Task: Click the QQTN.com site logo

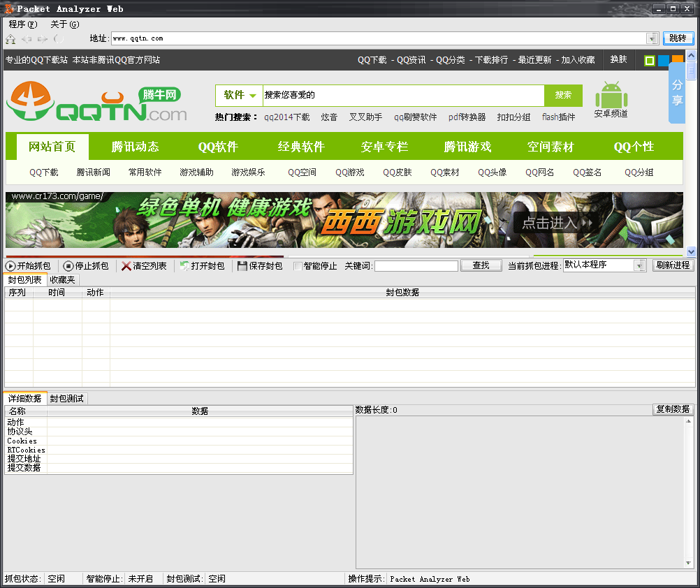Action: 97,101
